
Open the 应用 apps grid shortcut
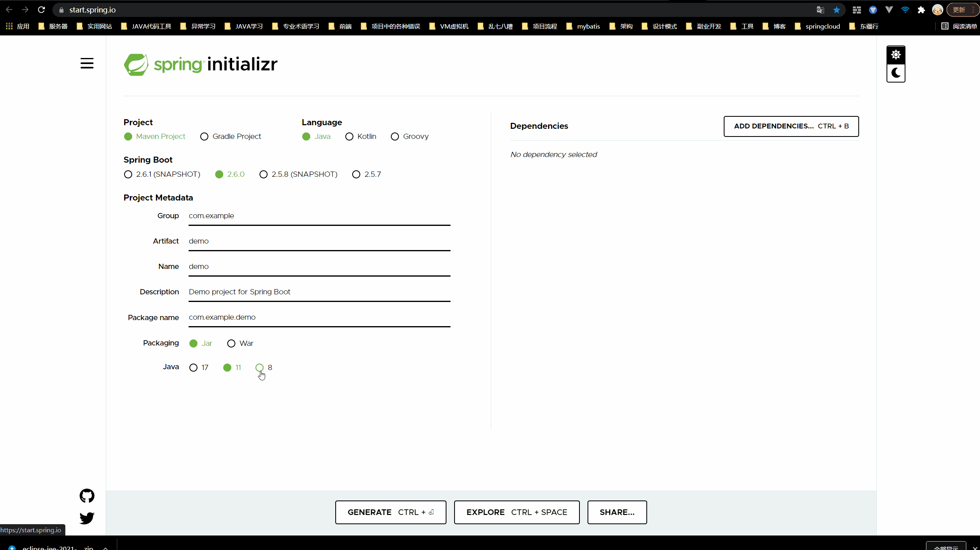pos(18,26)
